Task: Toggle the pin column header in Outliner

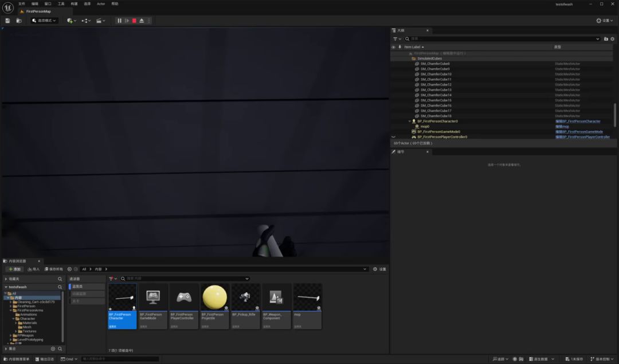Action: [399, 47]
